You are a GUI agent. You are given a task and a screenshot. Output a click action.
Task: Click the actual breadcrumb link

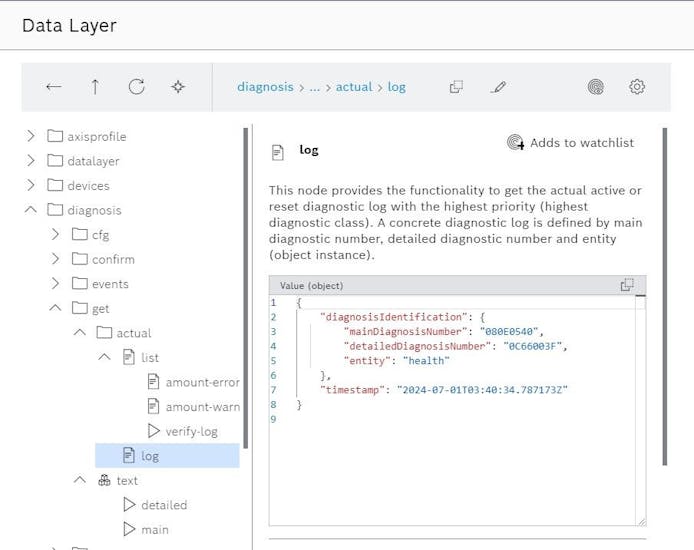pyautogui.click(x=353, y=87)
